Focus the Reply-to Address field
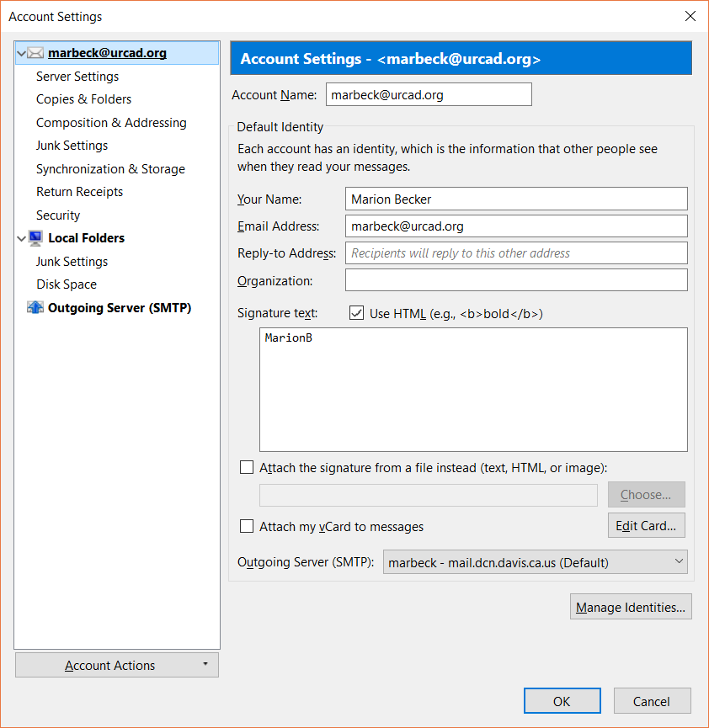Image resolution: width=709 pixels, height=728 pixels. pos(516,253)
